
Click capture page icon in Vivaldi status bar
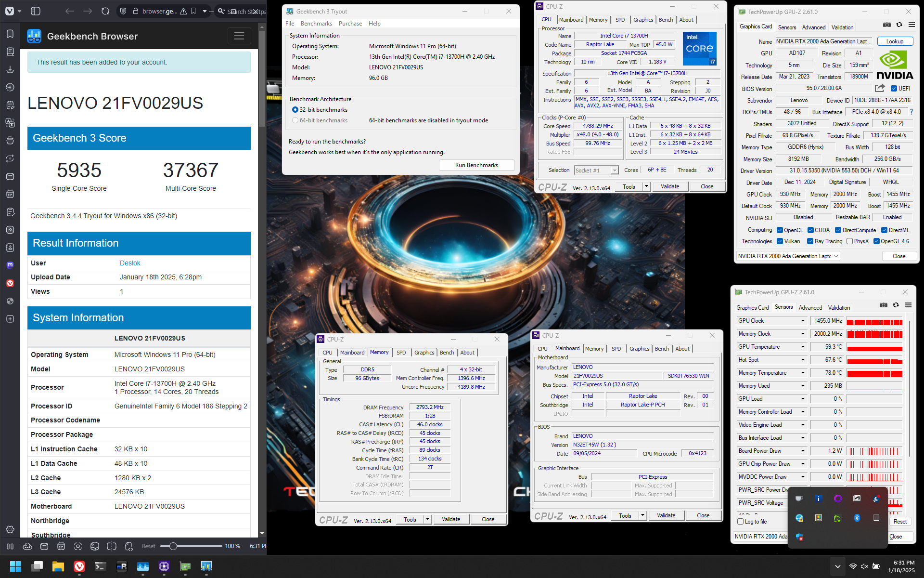click(78, 546)
